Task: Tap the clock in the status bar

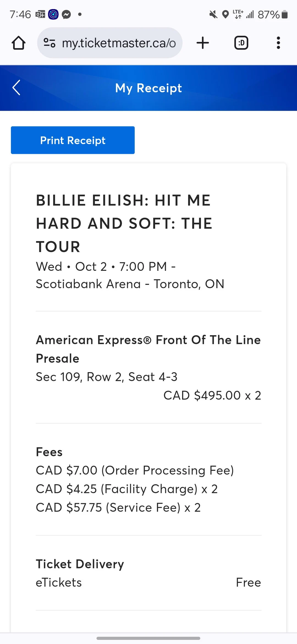Action: pyautogui.click(x=20, y=14)
